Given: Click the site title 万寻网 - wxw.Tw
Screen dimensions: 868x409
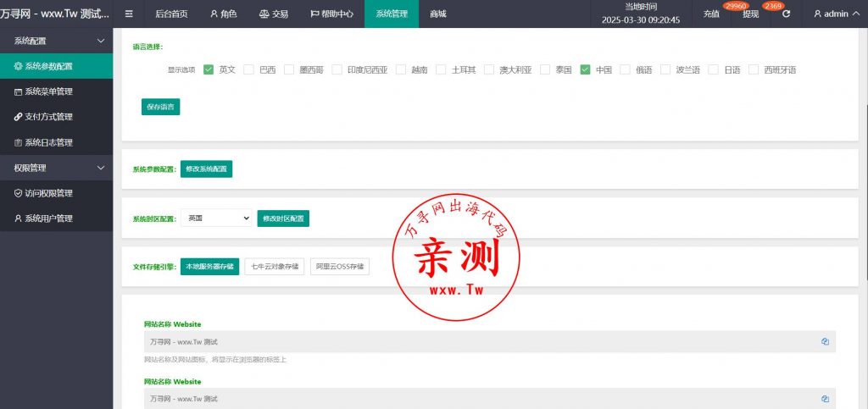Looking at the screenshot, I should pyautogui.click(x=55, y=14).
